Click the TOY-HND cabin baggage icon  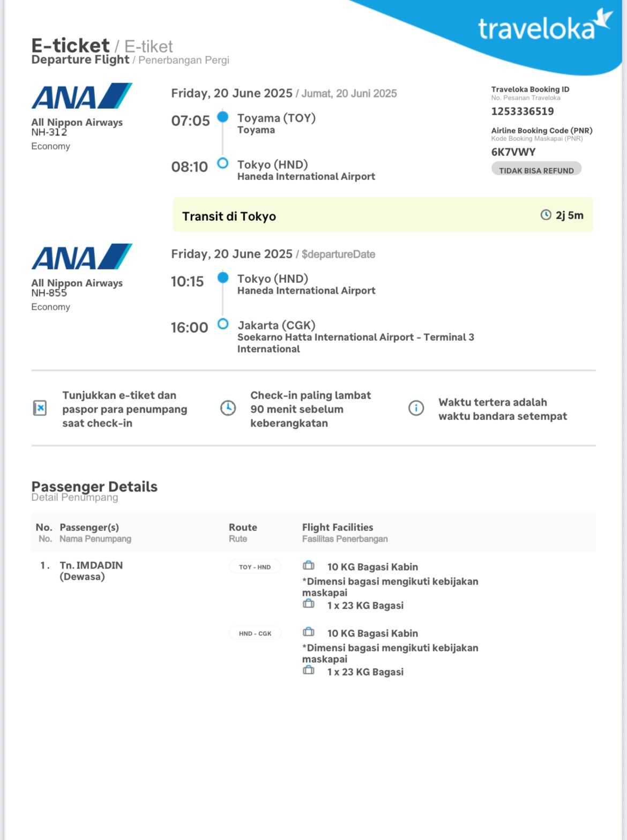click(x=309, y=566)
